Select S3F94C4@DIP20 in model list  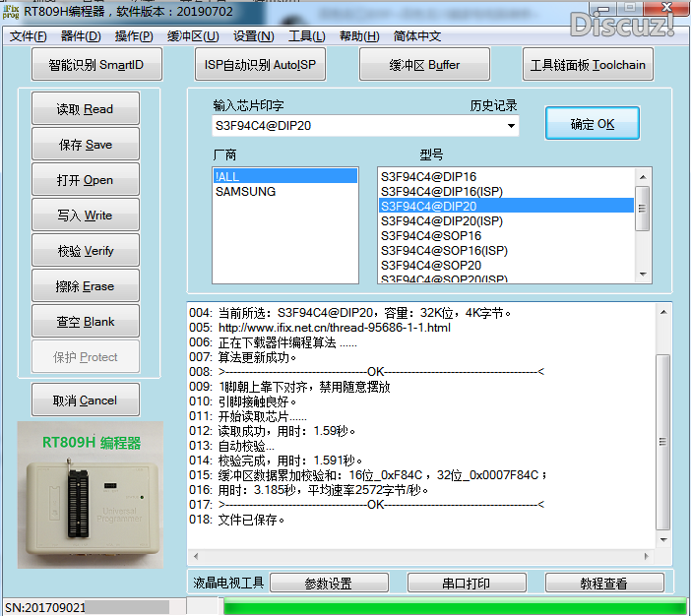coord(506,207)
